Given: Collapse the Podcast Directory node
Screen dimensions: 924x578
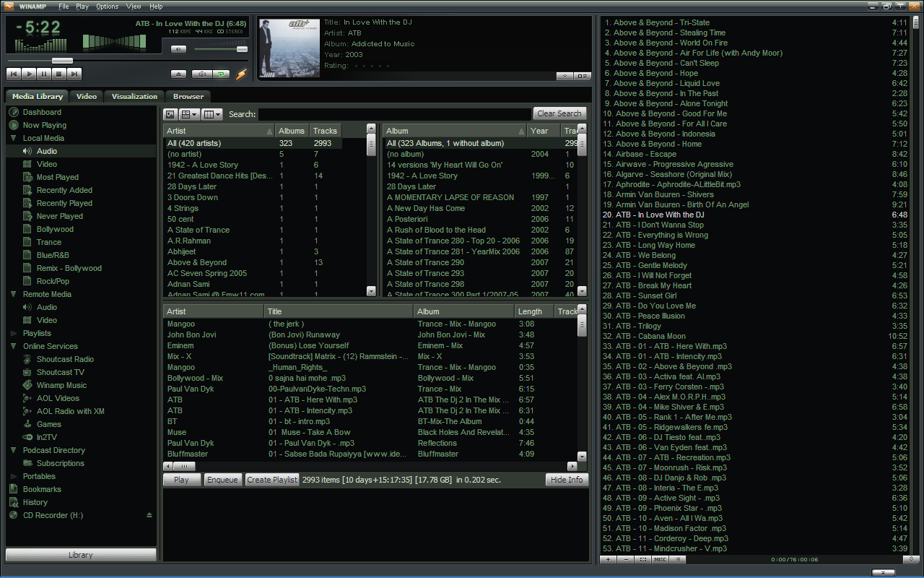Looking at the screenshot, I should tap(14, 450).
